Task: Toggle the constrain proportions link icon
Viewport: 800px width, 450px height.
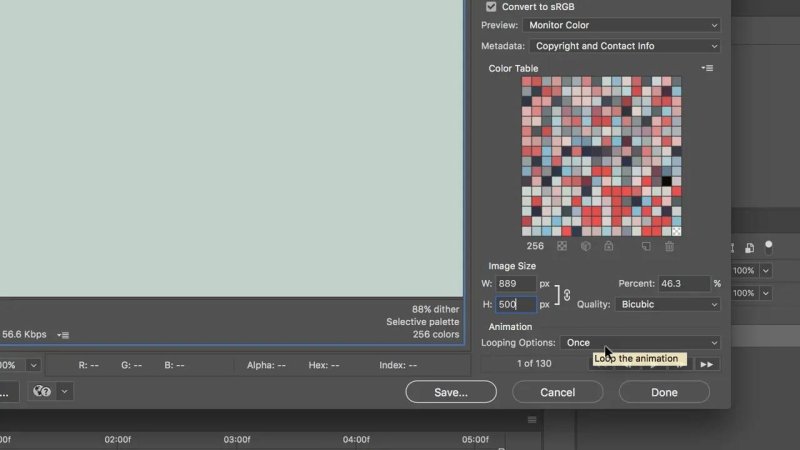Action: [567, 294]
